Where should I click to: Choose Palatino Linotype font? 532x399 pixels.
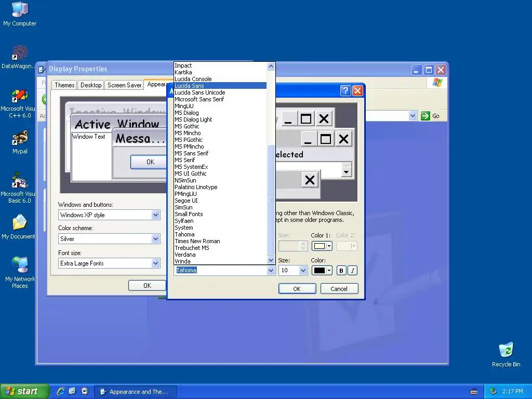click(220, 187)
